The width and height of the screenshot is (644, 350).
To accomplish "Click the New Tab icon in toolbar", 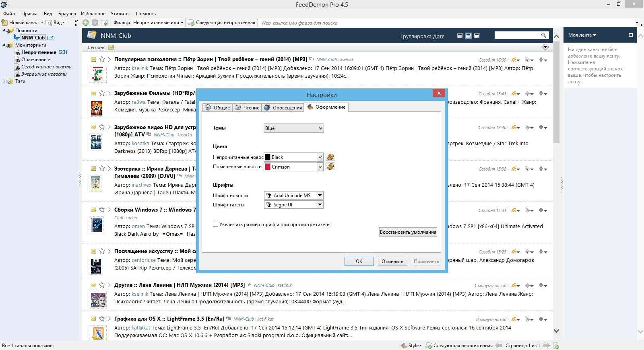I will (x=104, y=23).
